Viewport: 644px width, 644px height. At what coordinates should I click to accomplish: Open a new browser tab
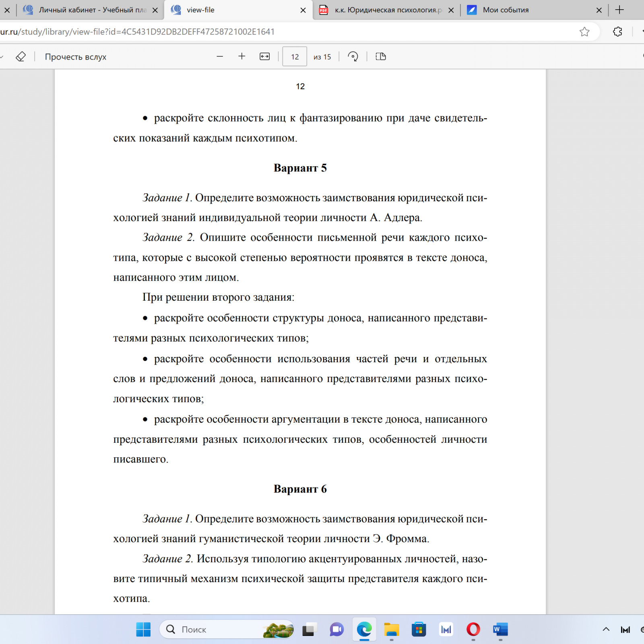click(x=620, y=10)
